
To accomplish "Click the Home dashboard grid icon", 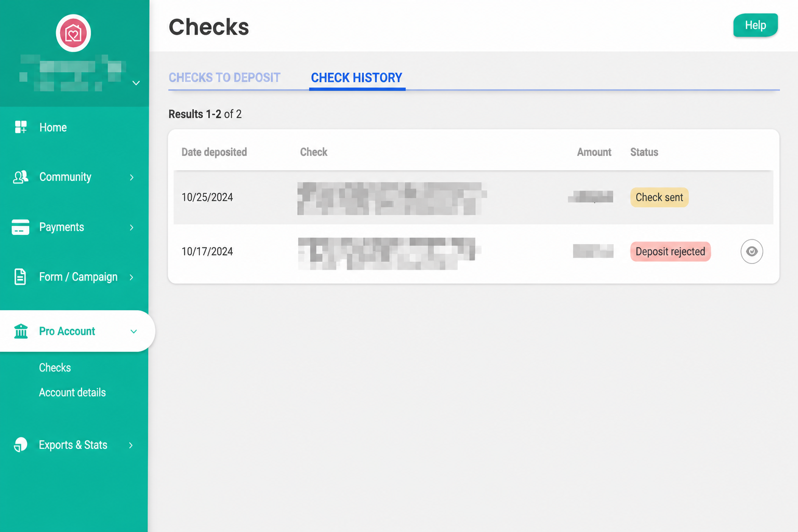I will [x=21, y=127].
